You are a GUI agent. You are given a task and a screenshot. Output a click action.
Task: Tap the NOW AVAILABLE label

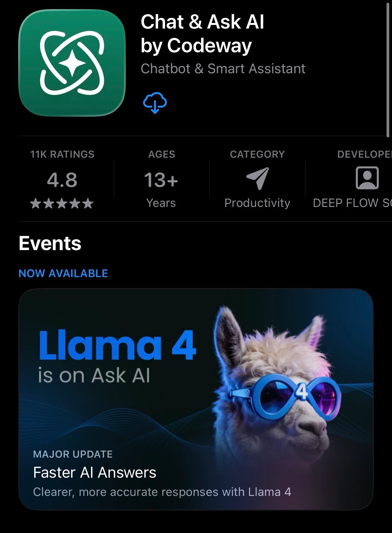pyautogui.click(x=63, y=273)
